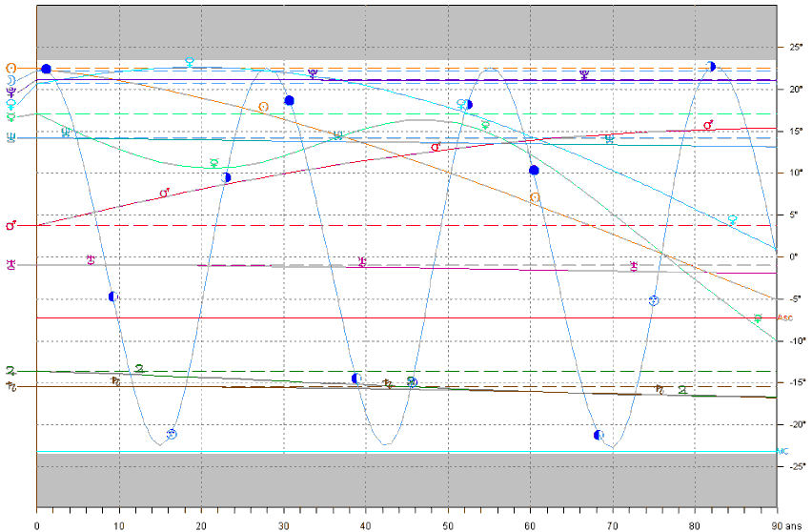Select the 70 label on age axis
Viewport: 812px width, 532px height.
(613, 525)
